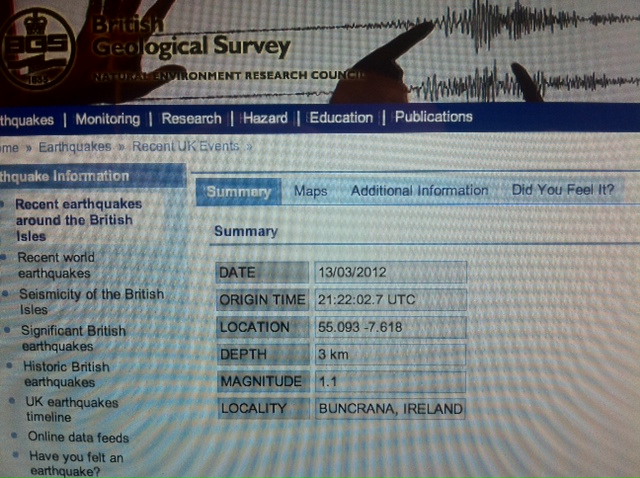Open Significant British earthquakes link

73,338
